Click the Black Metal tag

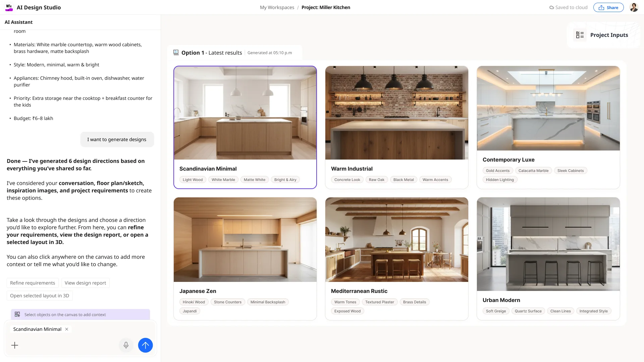pyautogui.click(x=404, y=180)
